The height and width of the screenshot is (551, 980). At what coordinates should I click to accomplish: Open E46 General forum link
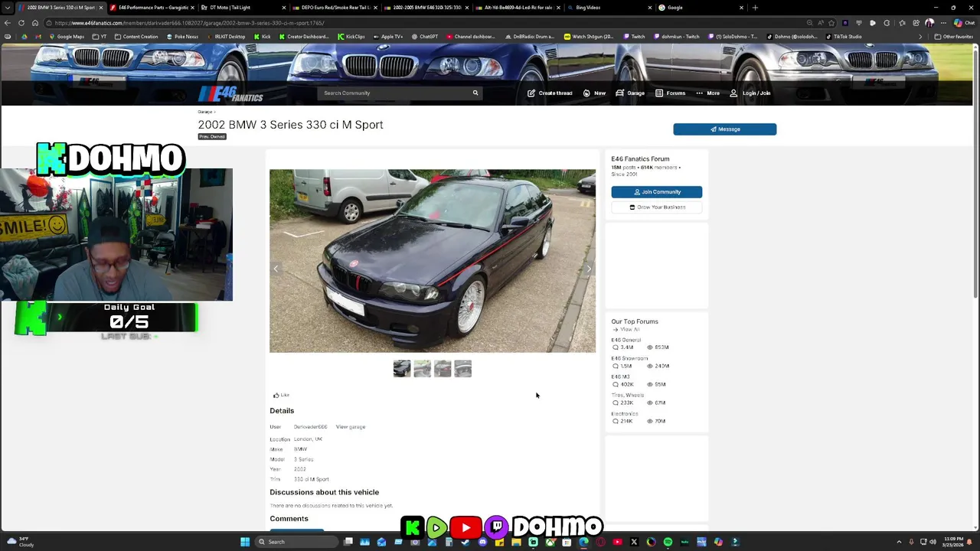click(x=626, y=340)
